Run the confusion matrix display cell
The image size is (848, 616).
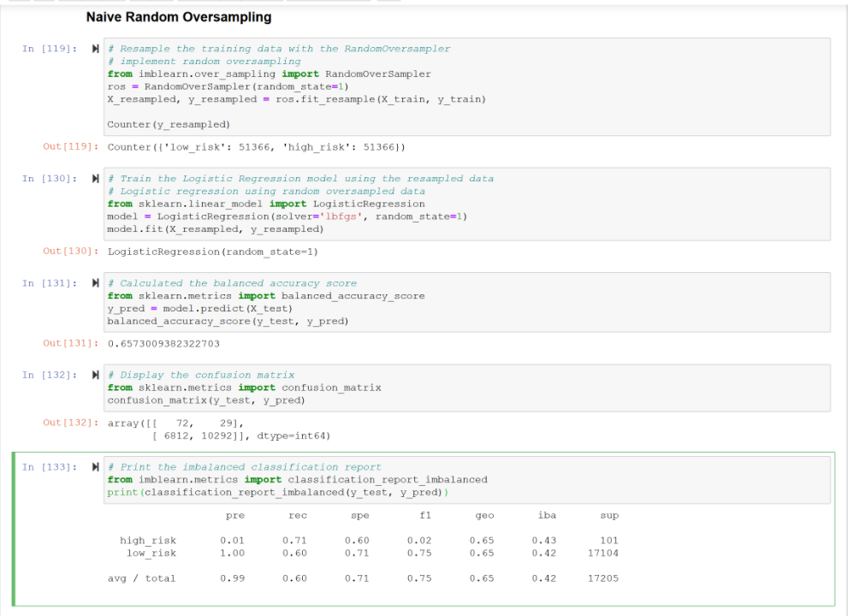tap(94, 375)
